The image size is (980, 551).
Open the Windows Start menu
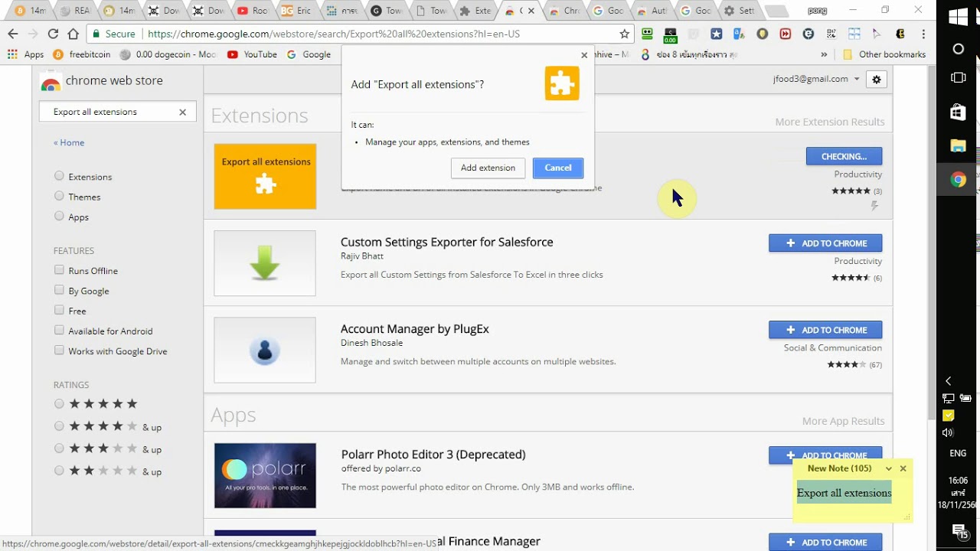pos(958,18)
